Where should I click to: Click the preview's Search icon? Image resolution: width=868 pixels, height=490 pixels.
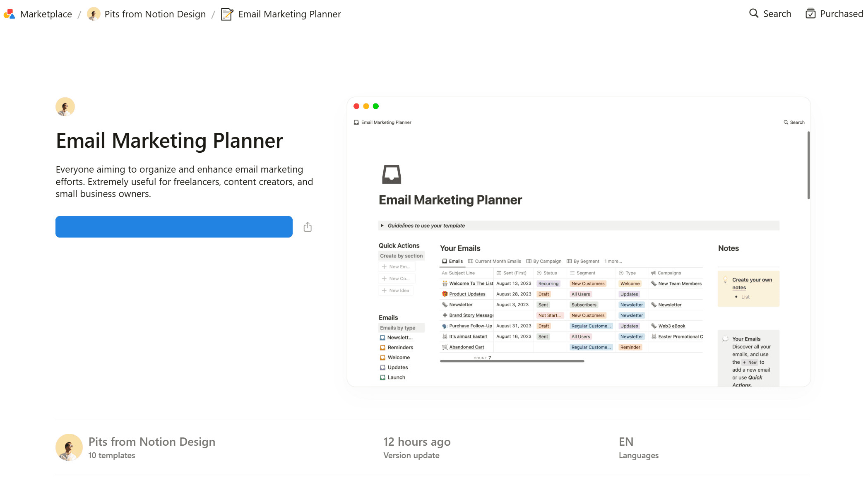click(x=786, y=122)
